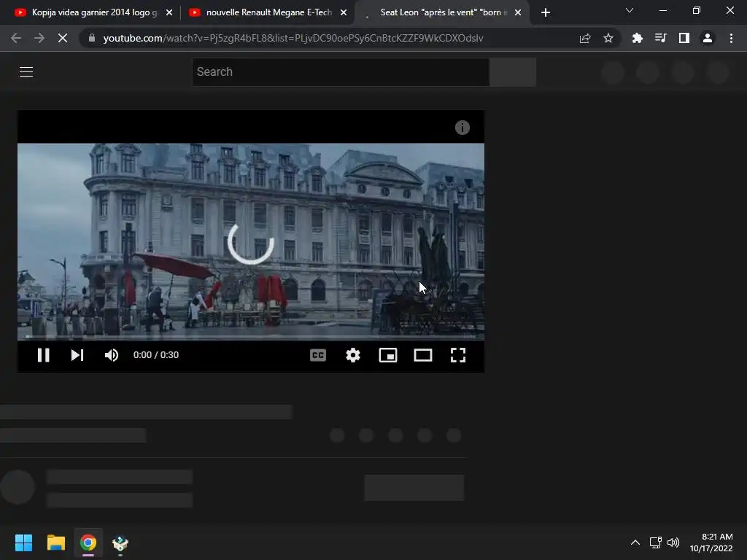The image size is (747, 560).
Task: Toggle the Chrome side panel
Action: (684, 38)
